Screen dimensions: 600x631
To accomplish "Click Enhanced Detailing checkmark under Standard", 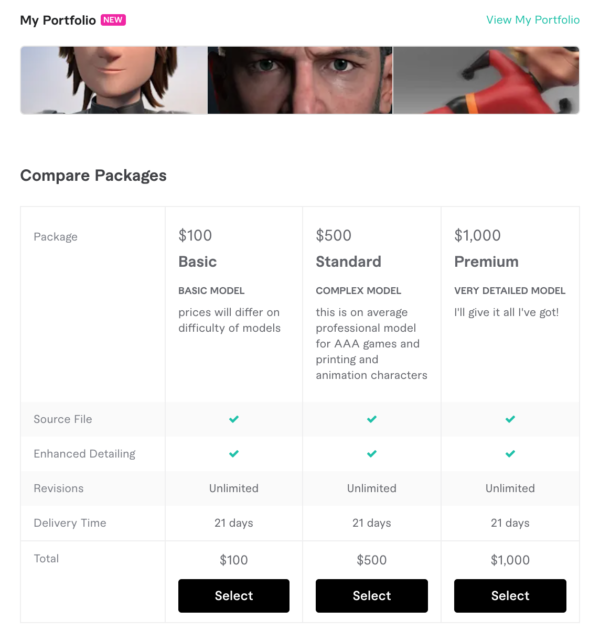I will (x=372, y=454).
